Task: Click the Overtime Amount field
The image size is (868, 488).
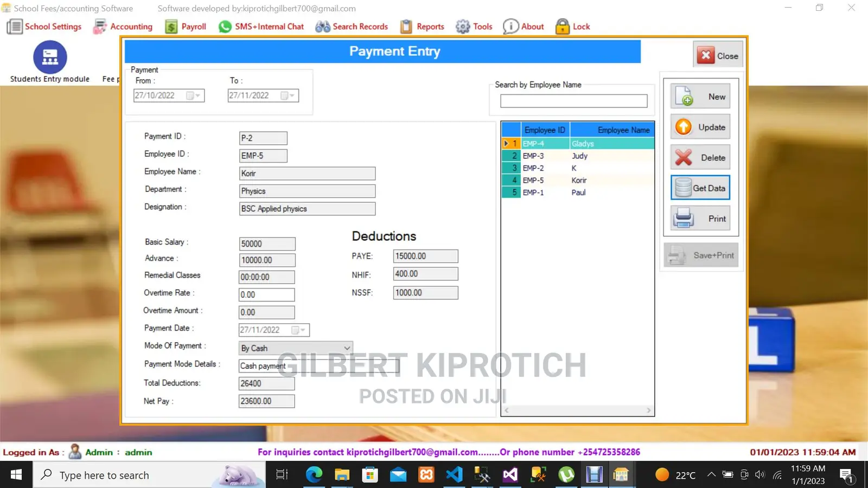Action: pyautogui.click(x=267, y=312)
